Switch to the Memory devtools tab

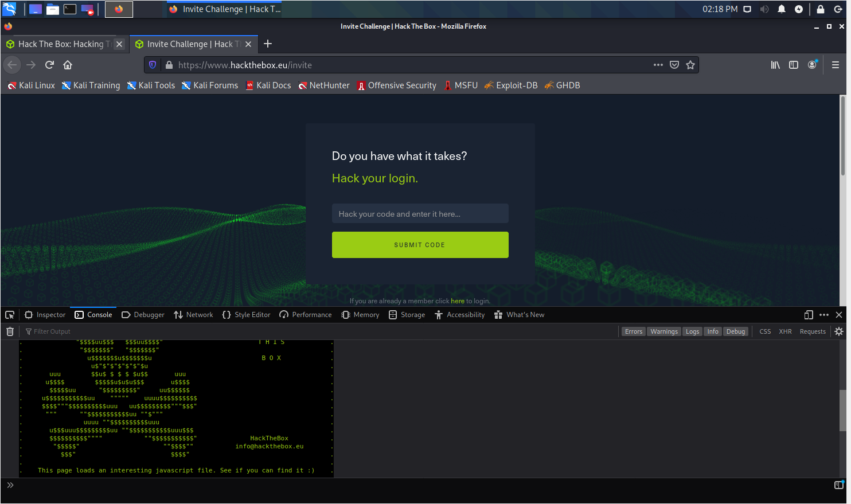click(x=360, y=315)
